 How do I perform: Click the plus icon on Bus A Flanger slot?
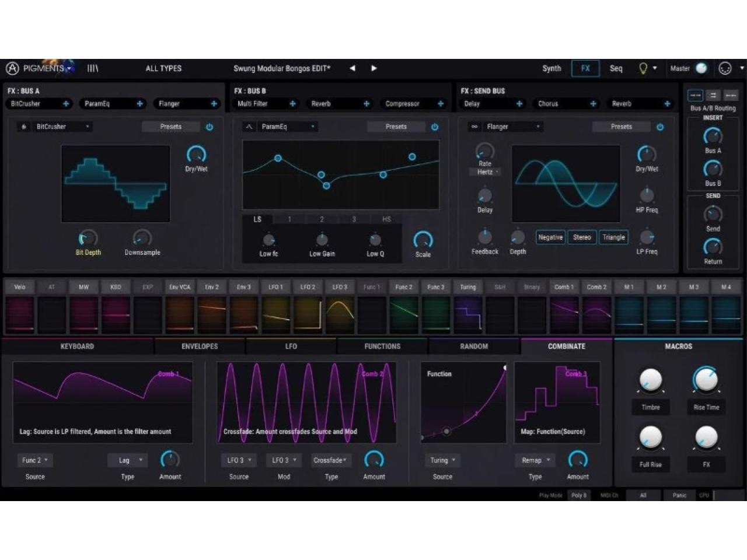pos(214,104)
